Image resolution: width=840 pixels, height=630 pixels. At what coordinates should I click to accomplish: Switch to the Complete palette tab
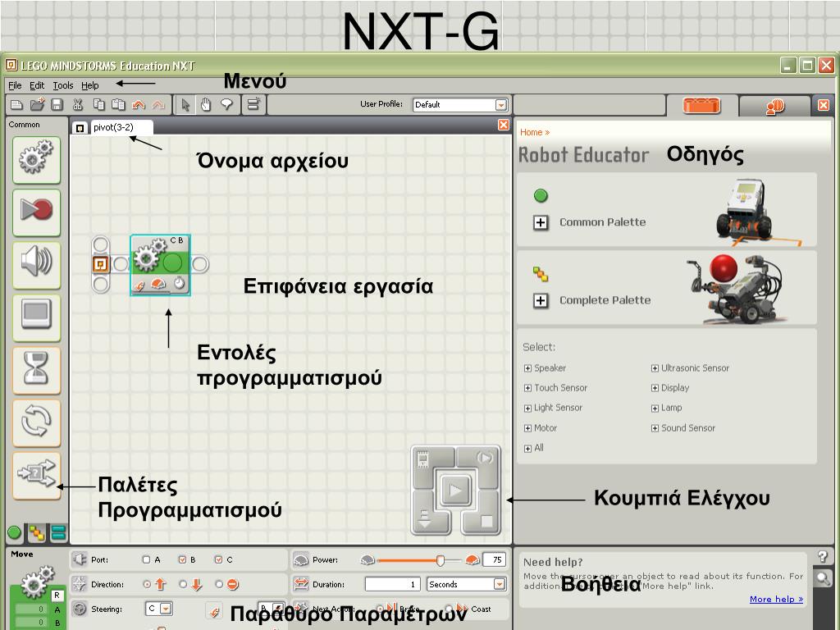[x=36, y=532]
